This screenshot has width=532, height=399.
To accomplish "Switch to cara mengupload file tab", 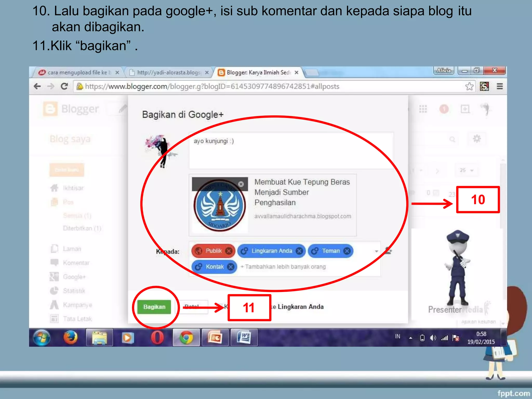I will coord(78,72).
